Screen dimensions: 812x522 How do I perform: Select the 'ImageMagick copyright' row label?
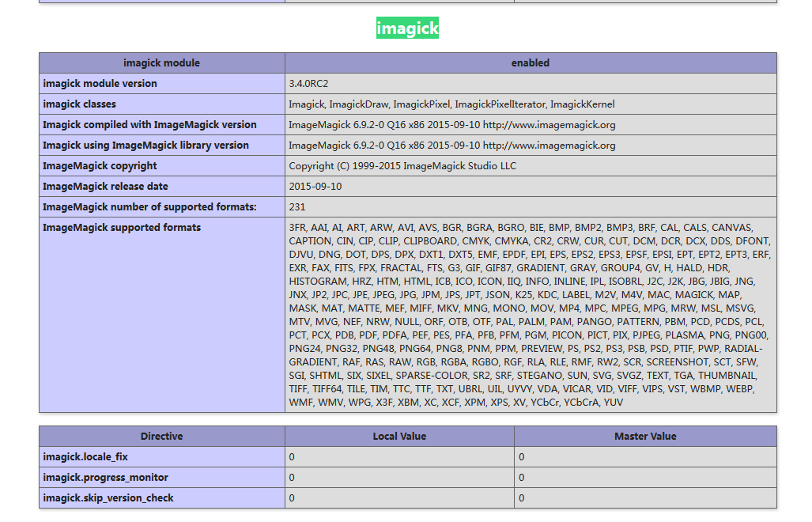[x=161, y=166]
